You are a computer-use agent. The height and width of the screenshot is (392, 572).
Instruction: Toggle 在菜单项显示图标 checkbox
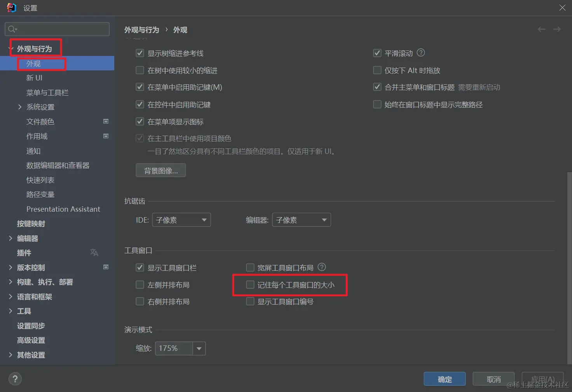coord(140,121)
